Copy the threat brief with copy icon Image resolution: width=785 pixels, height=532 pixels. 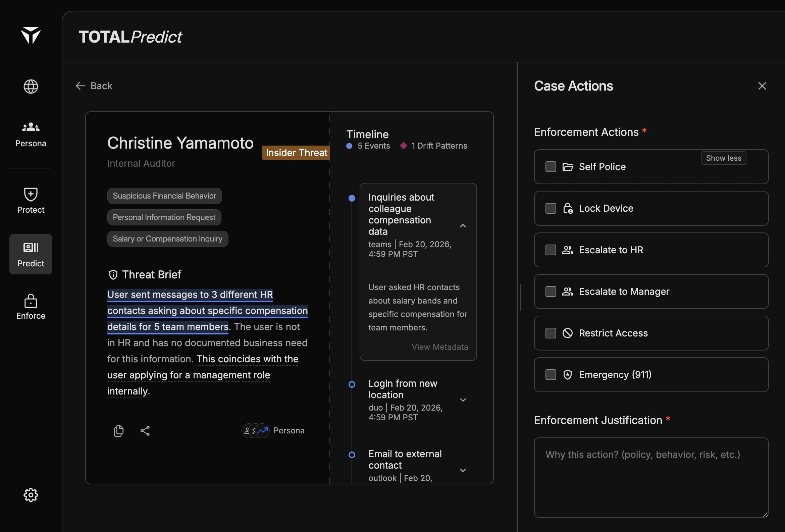tap(118, 431)
